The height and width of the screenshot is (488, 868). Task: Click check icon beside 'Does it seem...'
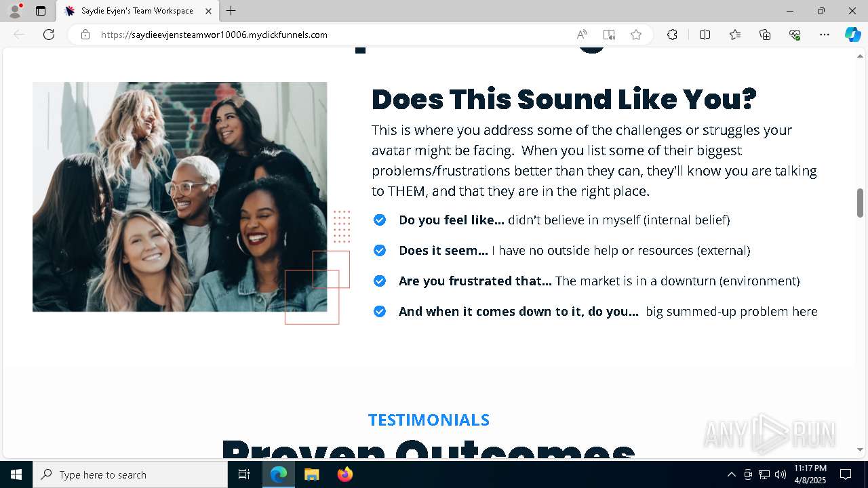[x=380, y=250]
